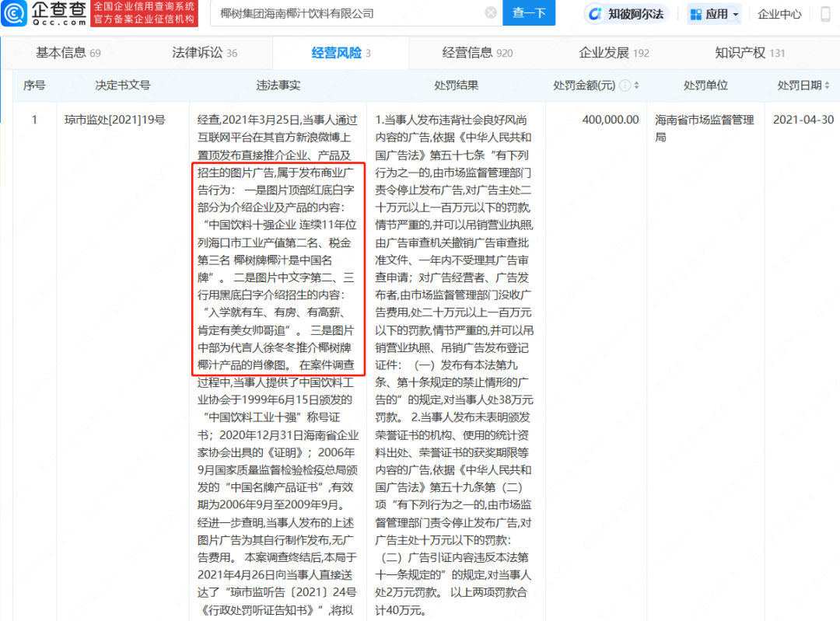Clear the search box with the × icon
The height and width of the screenshot is (621, 840).
490,13
